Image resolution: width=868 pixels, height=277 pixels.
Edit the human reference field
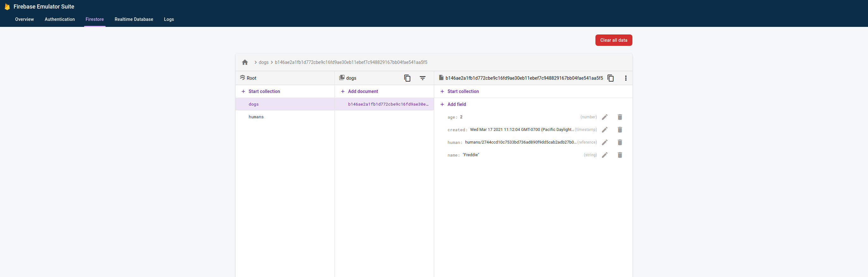tap(605, 142)
